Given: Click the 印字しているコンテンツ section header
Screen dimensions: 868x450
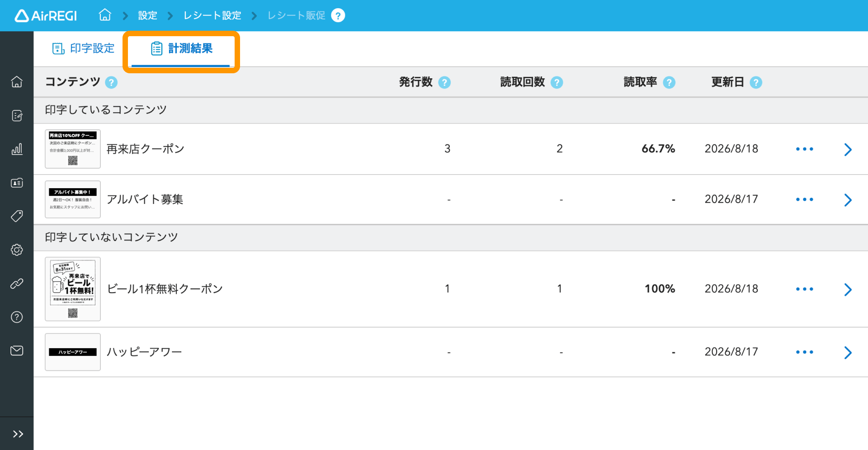Looking at the screenshot, I should [x=106, y=110].
